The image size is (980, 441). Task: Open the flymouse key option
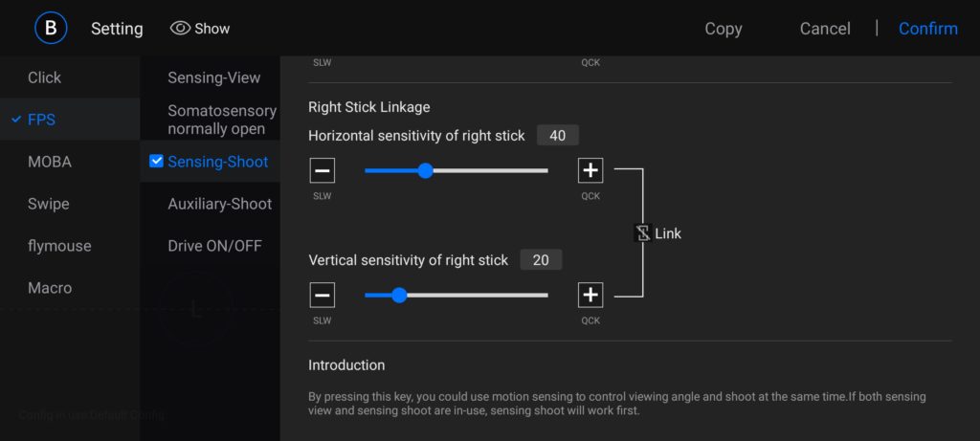59,246
